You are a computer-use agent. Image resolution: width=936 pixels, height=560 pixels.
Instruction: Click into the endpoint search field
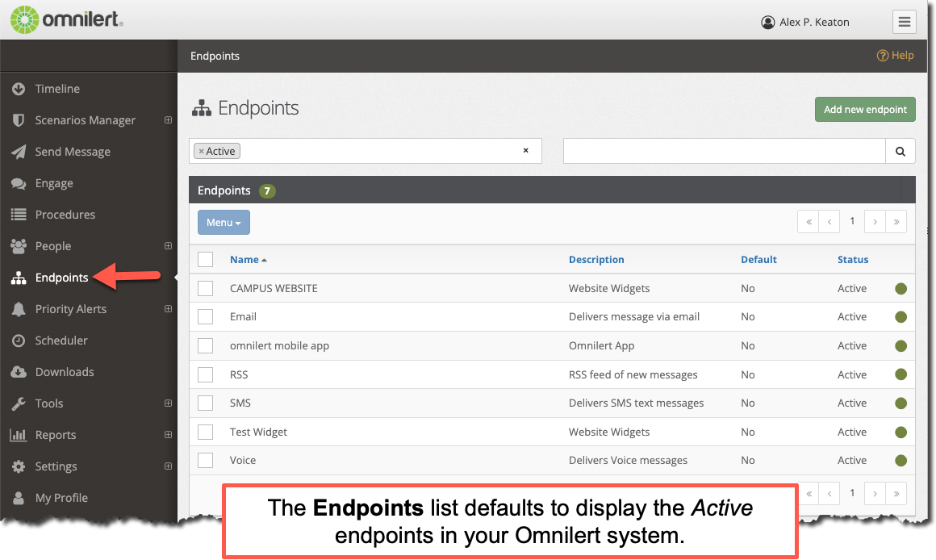point(724,151)
